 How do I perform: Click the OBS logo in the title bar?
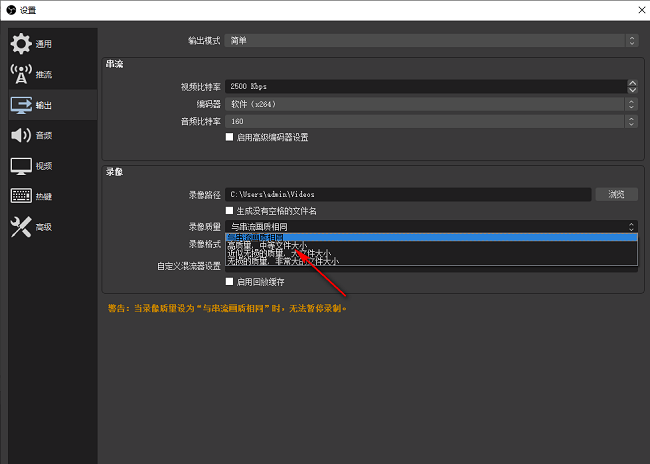[x=11, y=10]
